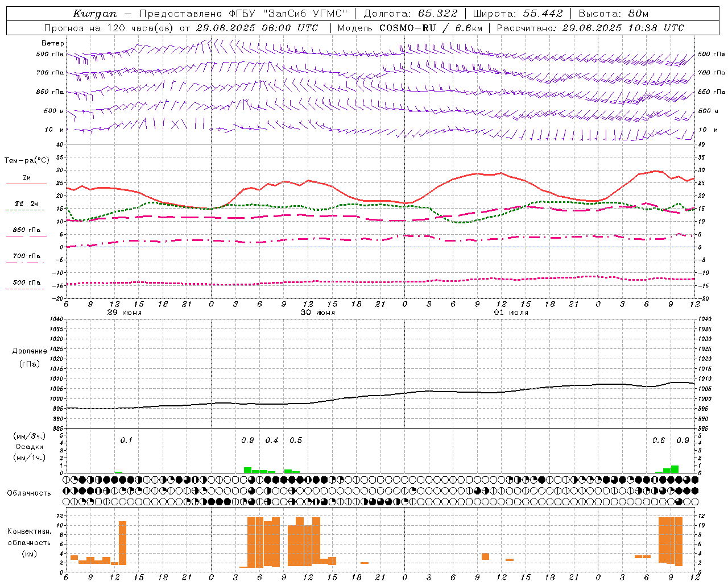Image resolution: width=728 pixels, height=582 pixels.
Task: Click the "Рассчитано: 29.06.2025 10:38 UTC" text
Action: pyautogui.click(x=590, y=28)
